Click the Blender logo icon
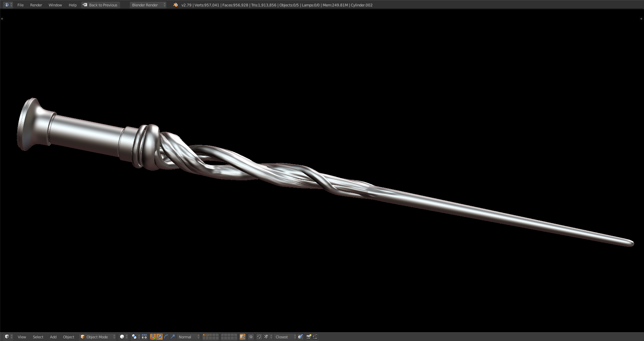 (175, 5)
